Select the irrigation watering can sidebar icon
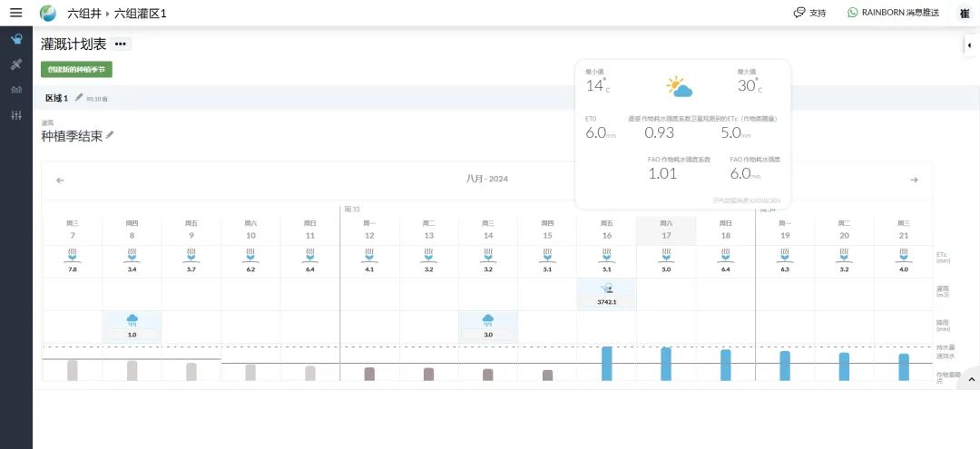980x449 pixels. tap(16, 39)
